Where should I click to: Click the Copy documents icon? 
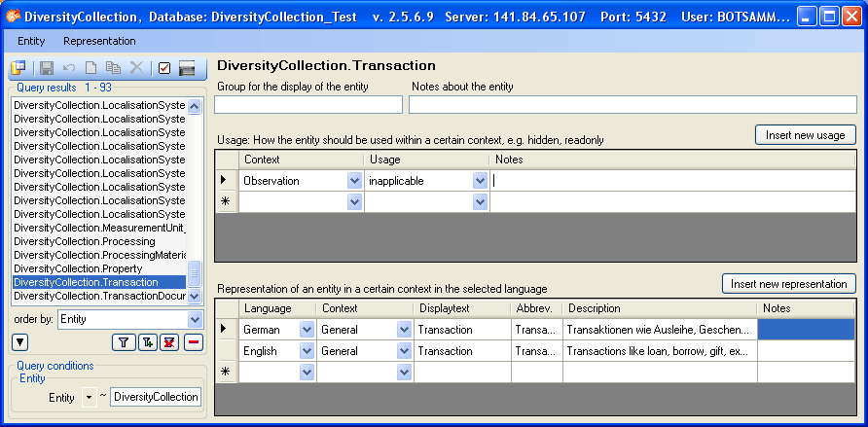(x=114, y=68)
